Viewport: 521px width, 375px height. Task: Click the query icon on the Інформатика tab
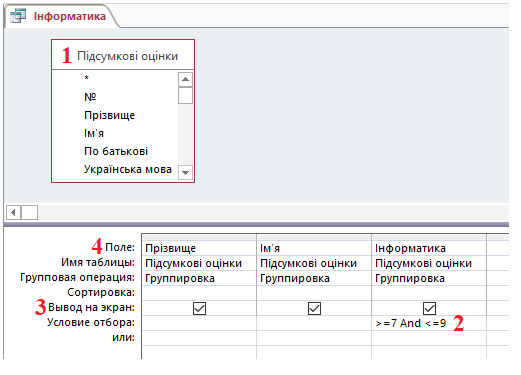tap(18, 16)
